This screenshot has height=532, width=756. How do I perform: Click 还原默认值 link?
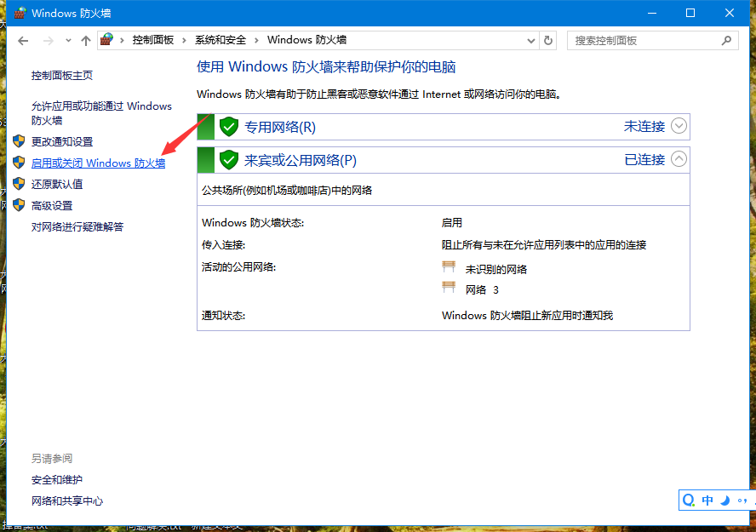[x=57, y=185]
